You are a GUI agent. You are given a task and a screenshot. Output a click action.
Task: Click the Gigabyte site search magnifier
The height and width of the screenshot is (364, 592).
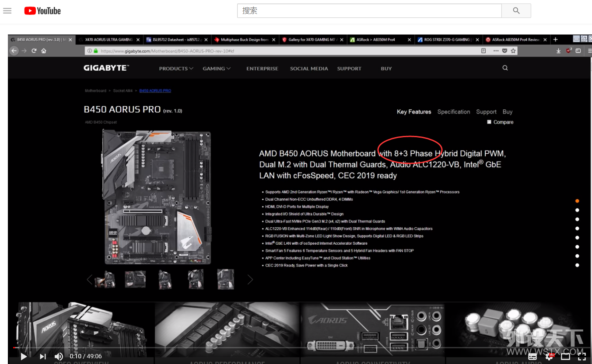[505, 68]
